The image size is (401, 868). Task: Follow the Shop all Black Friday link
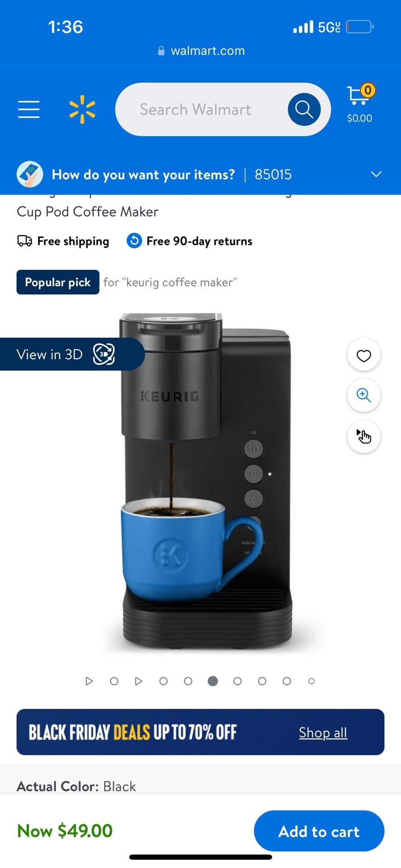[323, 732]
